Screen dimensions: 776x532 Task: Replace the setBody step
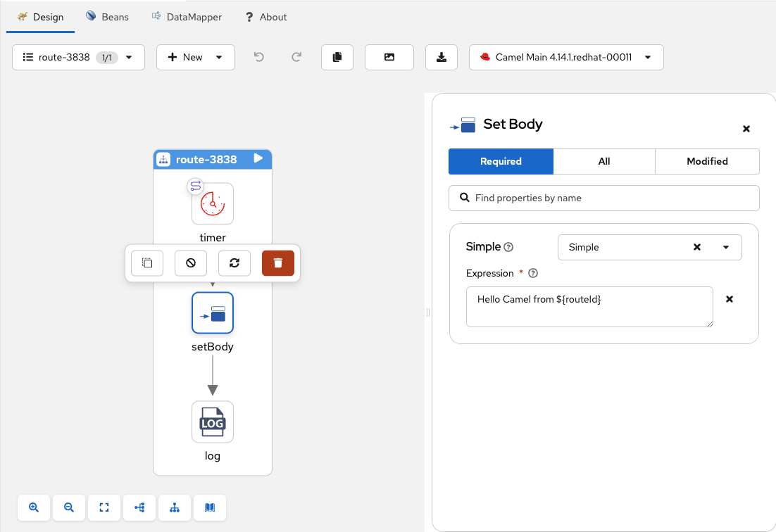coord(234,263)
